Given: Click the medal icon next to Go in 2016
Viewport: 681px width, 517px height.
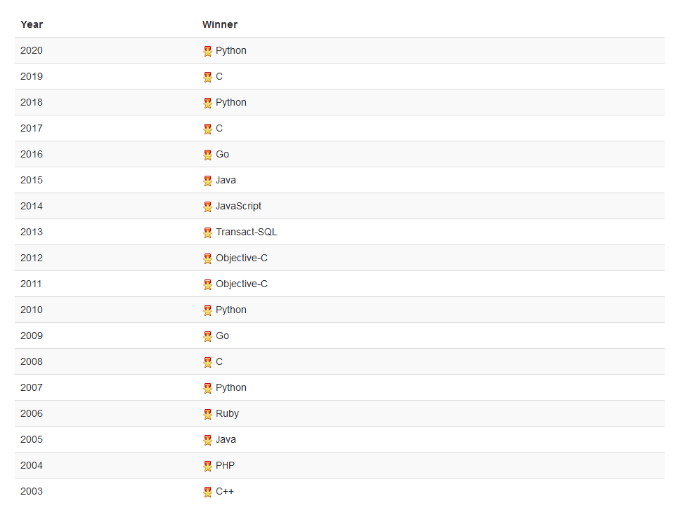Looking at the screenshot, I should click(207, 155).
